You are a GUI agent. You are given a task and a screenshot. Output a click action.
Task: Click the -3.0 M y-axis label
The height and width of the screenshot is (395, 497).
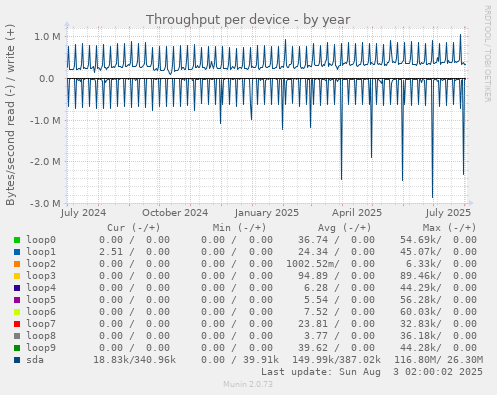[x=45, y=203]
